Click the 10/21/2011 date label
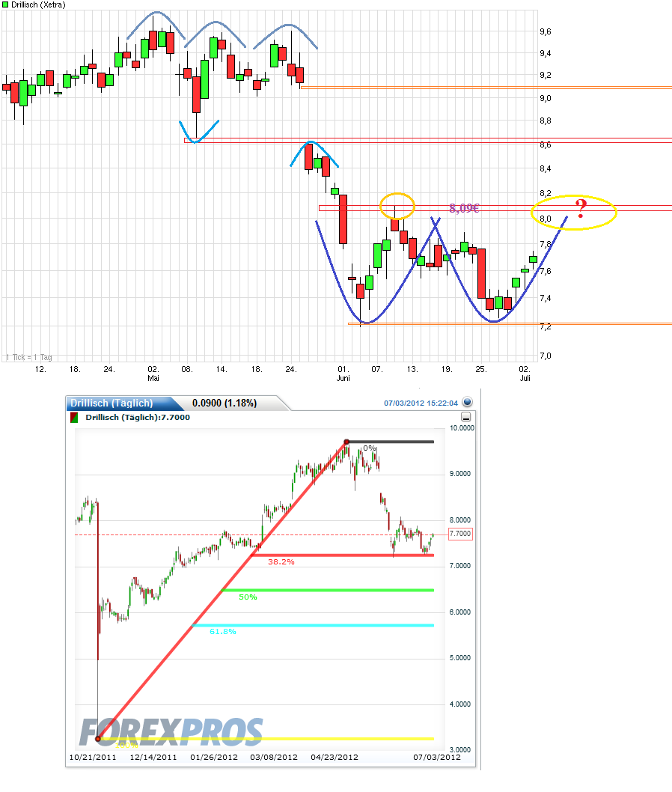Viewport: 672px width, 792px height. (93, 757)
